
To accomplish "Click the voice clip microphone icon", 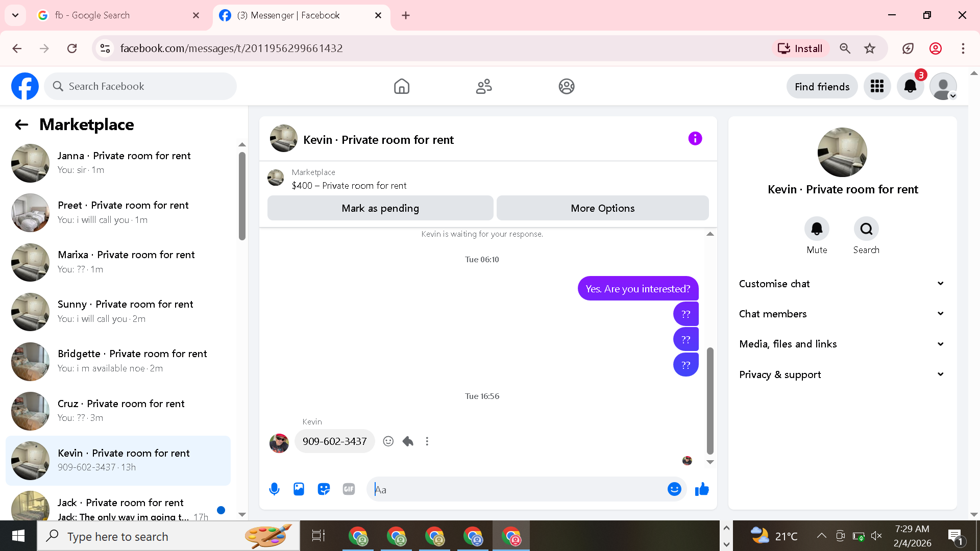I will click(x=274, y=489).
